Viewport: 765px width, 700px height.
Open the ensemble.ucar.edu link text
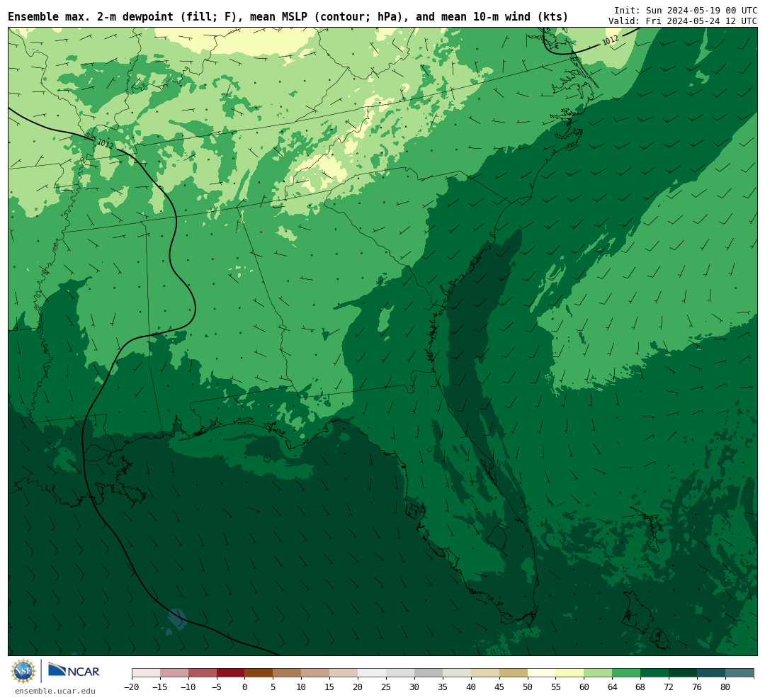tap(55, 691)
